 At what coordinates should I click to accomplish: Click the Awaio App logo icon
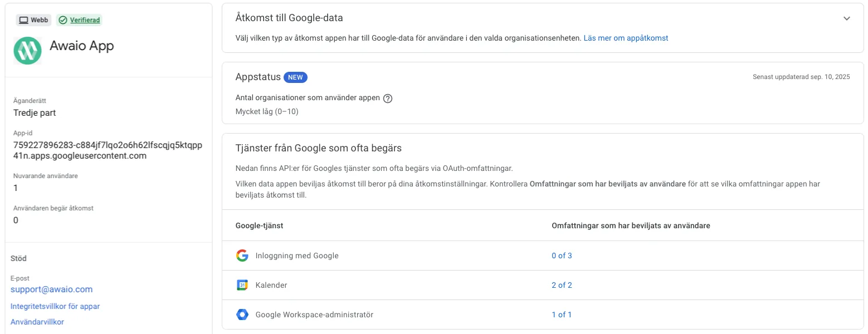pyautogui.click(x=27, y=51)
